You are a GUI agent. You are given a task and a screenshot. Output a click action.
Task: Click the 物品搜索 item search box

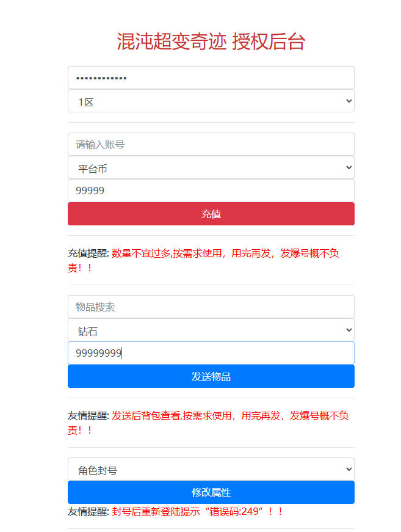point(211,307)
